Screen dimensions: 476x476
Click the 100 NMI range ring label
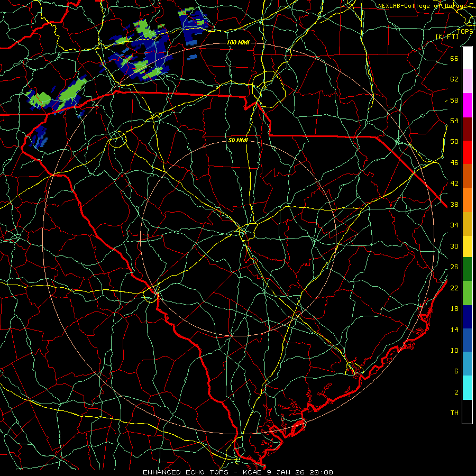(238, 42)
